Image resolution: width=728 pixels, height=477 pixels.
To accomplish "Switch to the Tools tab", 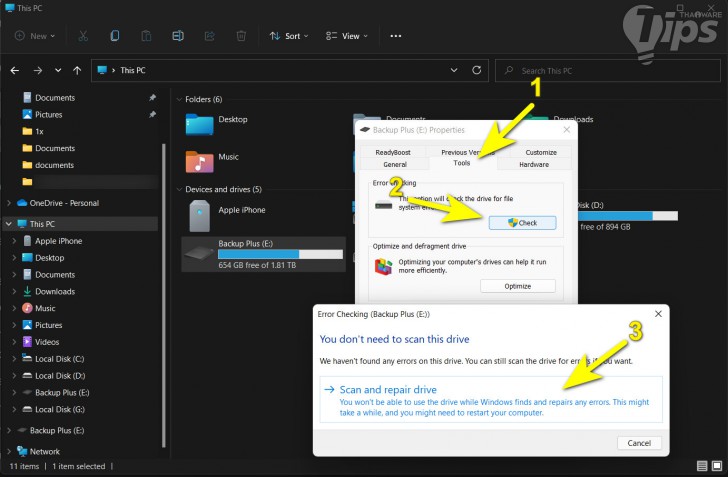I will 462,163.
